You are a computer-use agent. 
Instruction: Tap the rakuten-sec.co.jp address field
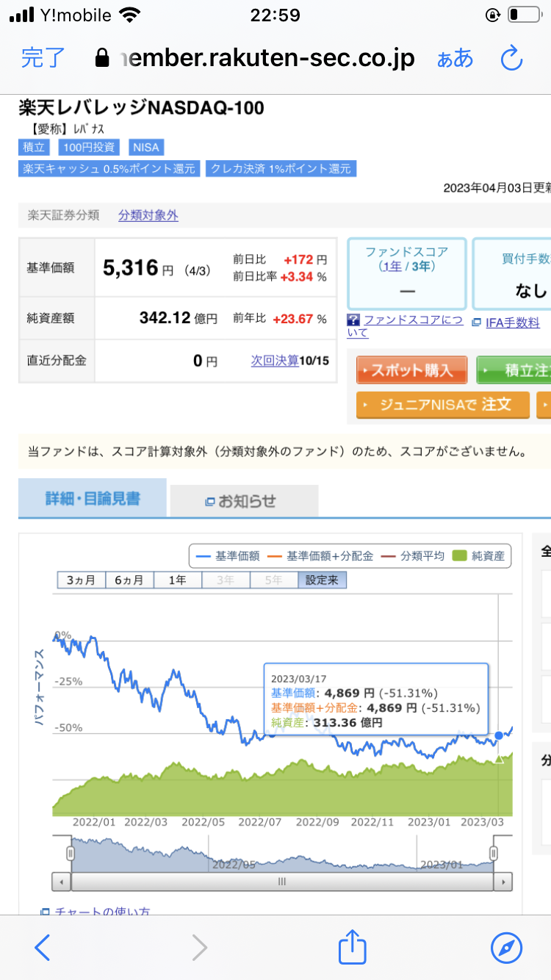[x=268, y=58]
